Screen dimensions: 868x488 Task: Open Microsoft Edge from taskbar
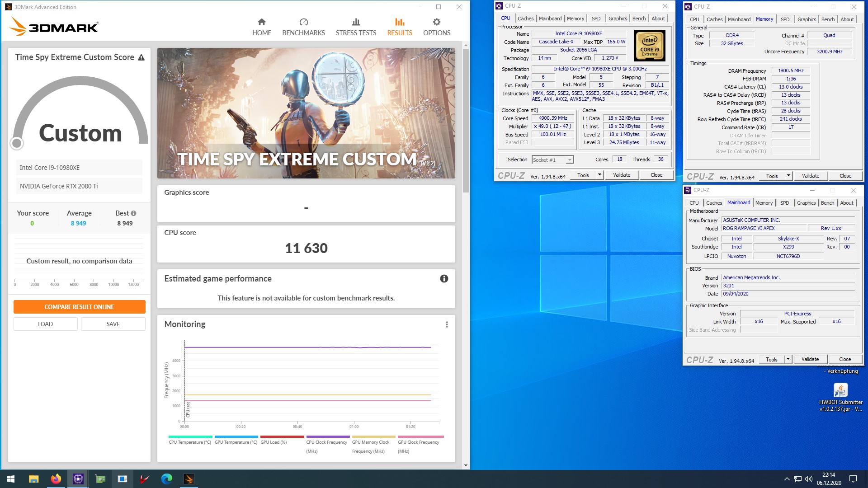coord(166,479)
